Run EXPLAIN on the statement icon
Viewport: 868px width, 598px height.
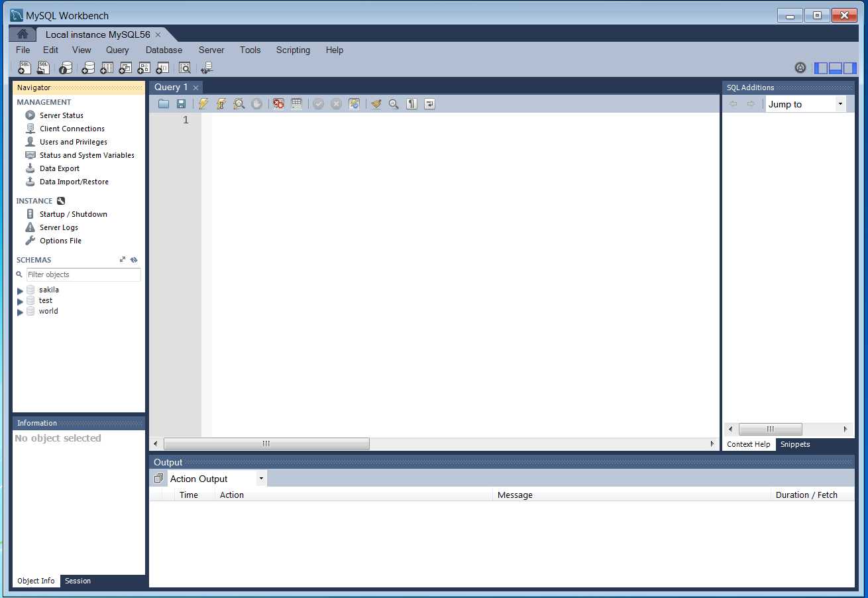coord(239,104)
